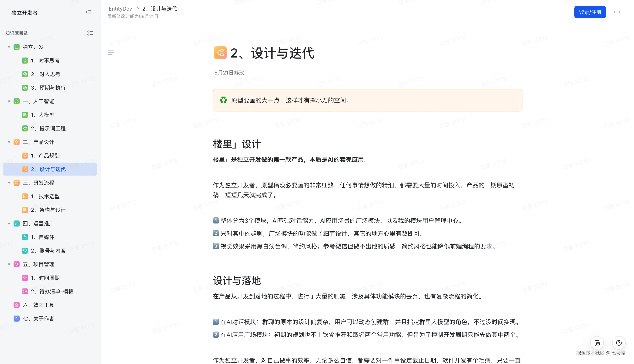Click the tag icon beside 2、提示词工程

tap(25, 128)
